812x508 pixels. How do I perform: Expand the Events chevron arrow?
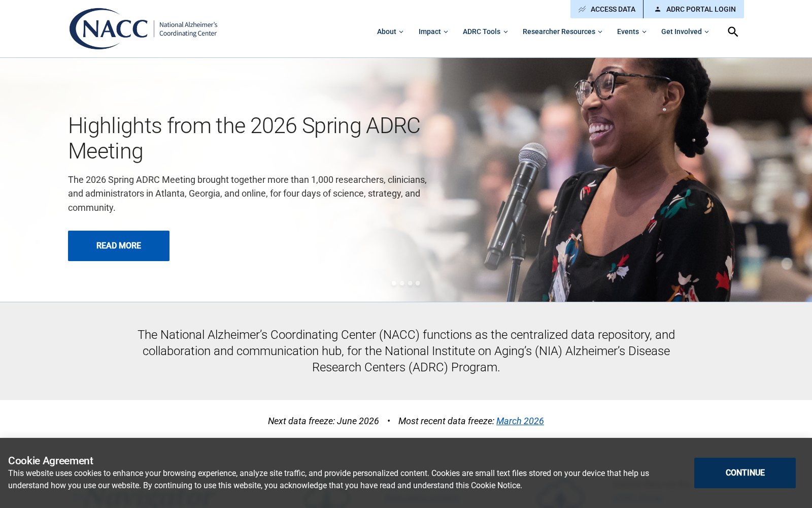coord(644,32)
